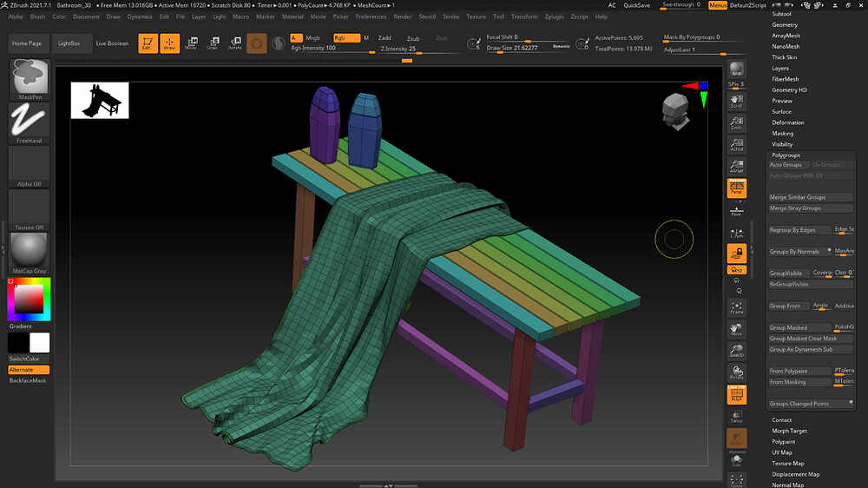Select the Move gizmo tool
Image resolution: width=868 pixels, height=488 pixels.
(192, 43)
